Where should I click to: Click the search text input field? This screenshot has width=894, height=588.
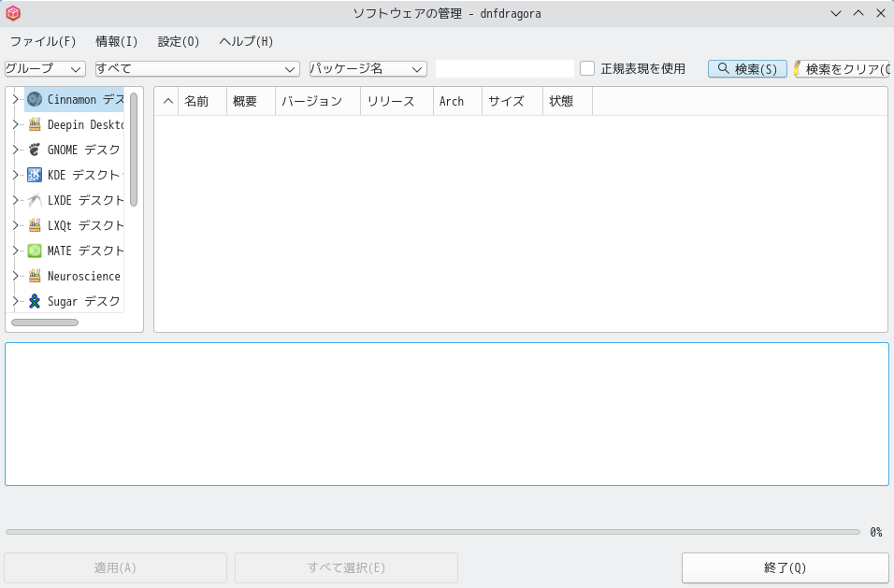click(x=505, y=68)
